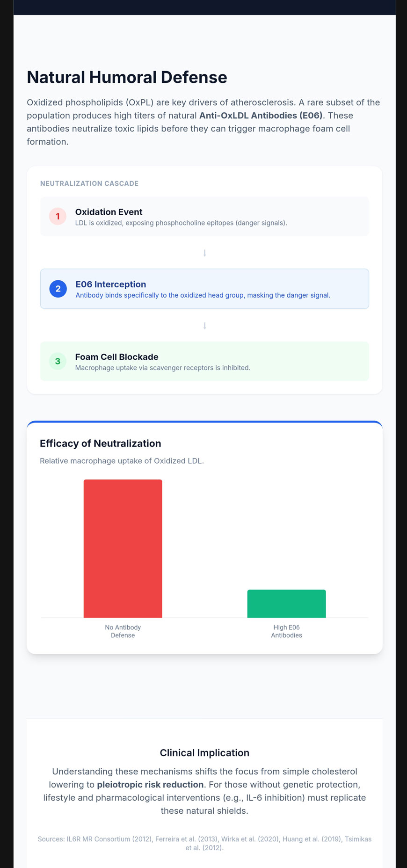Click the red No Antibody Defense bar
The width and height of the screenshot is (407, 868).
click(123, 548)
